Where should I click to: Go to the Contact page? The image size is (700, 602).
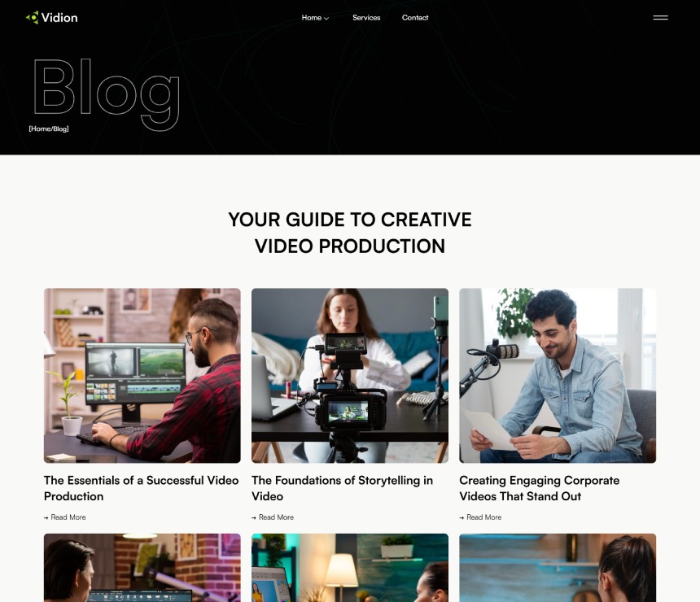(415, 17)
